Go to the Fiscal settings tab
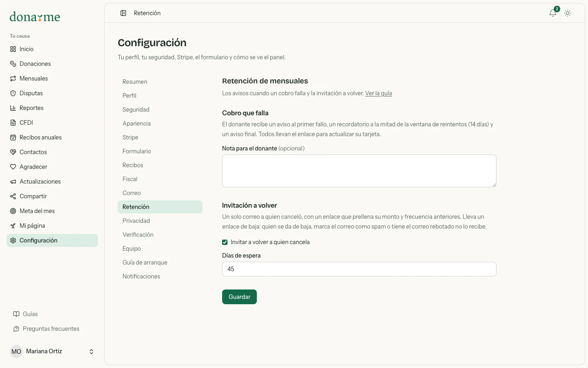 pyautogui.click(x=160, y=179)
